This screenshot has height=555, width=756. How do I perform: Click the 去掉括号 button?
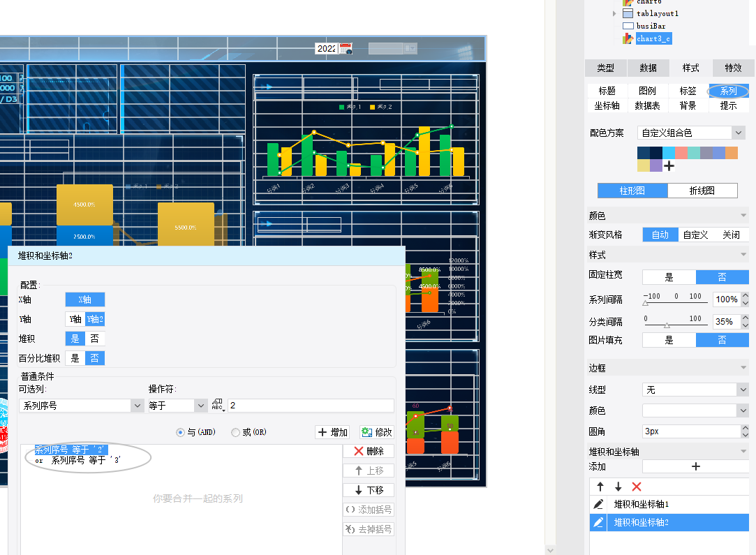click(369, 529)
